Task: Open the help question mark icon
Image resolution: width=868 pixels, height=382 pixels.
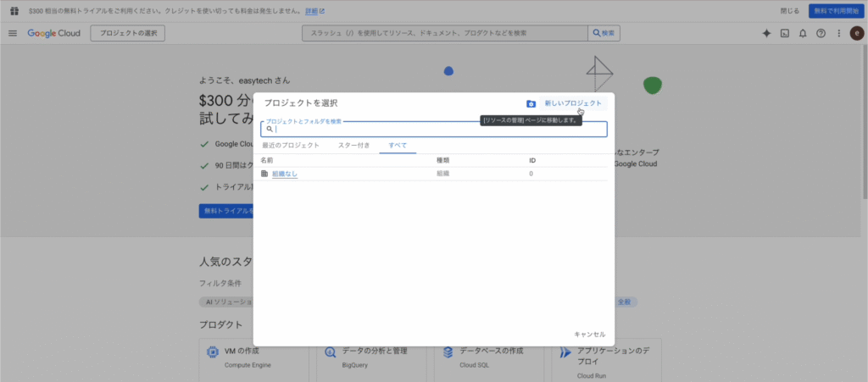Action: pos(821,33)
